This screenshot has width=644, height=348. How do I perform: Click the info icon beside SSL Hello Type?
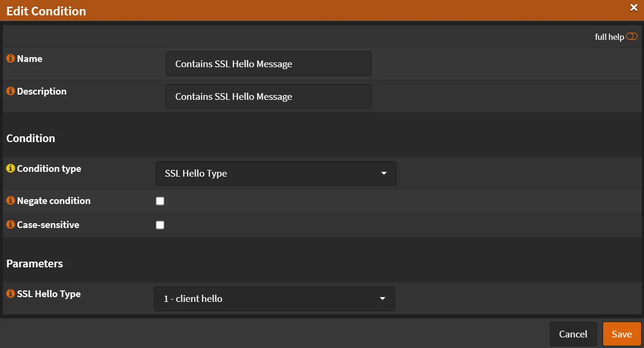point(10,294)
